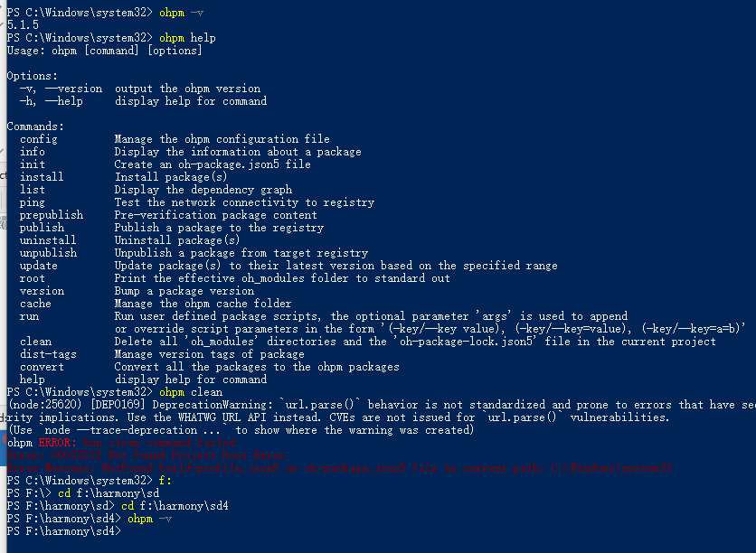Click the 'dist-tags' command entry
The height and width of the screenshot is (553, 756).
click(48, 354)
